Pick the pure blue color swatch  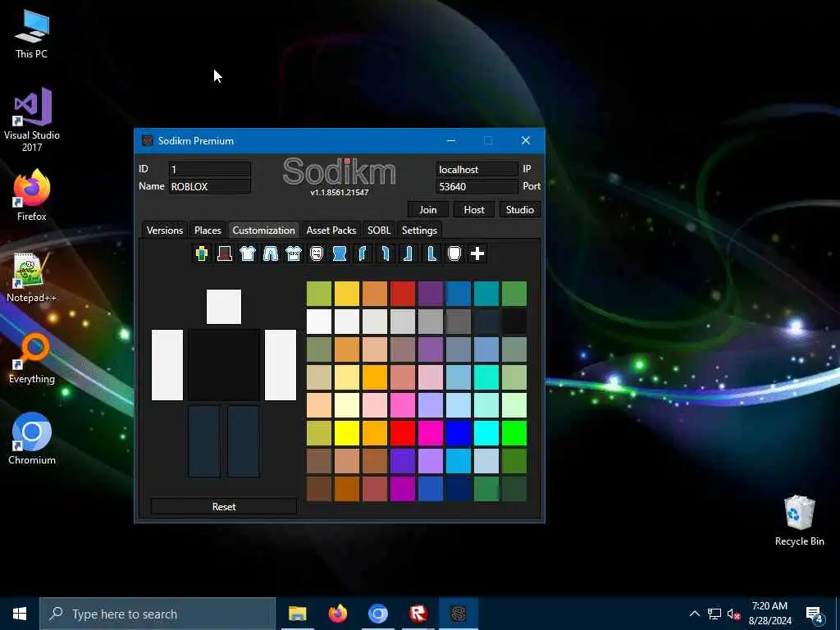click(x=459, y=433)
